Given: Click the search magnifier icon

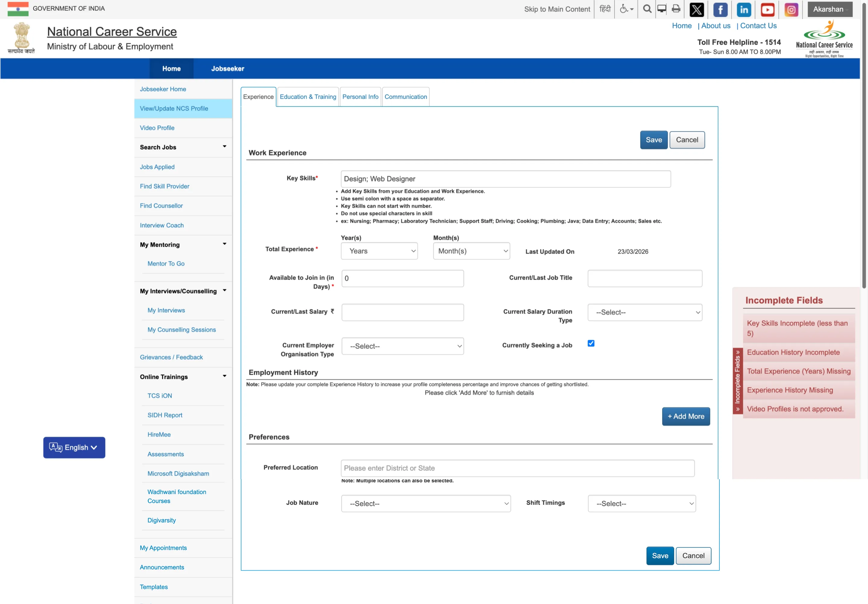Looking at the screenshot, I should [647, 9].
